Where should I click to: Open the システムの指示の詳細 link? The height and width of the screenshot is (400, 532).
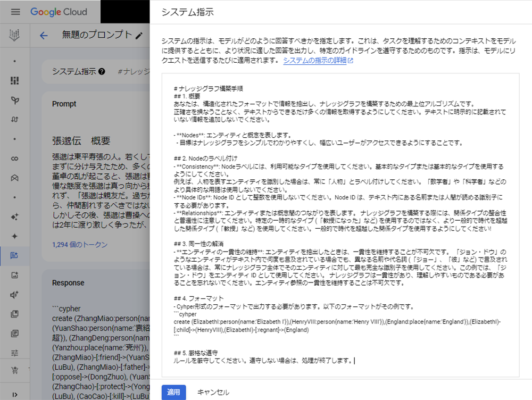pyautogui.click(x=318, y=61)
